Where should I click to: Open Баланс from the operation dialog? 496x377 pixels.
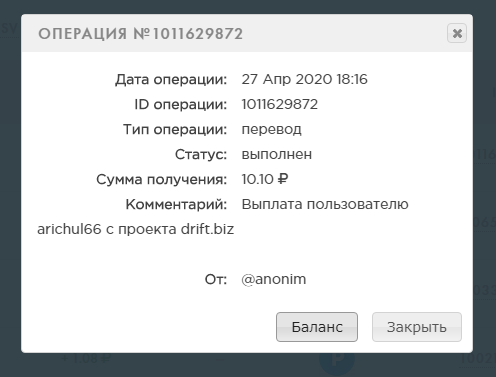click(x=317, y=327)
